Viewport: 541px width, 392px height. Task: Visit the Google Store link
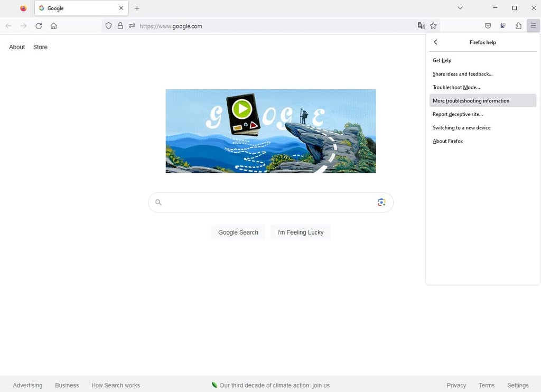point(40,47)
